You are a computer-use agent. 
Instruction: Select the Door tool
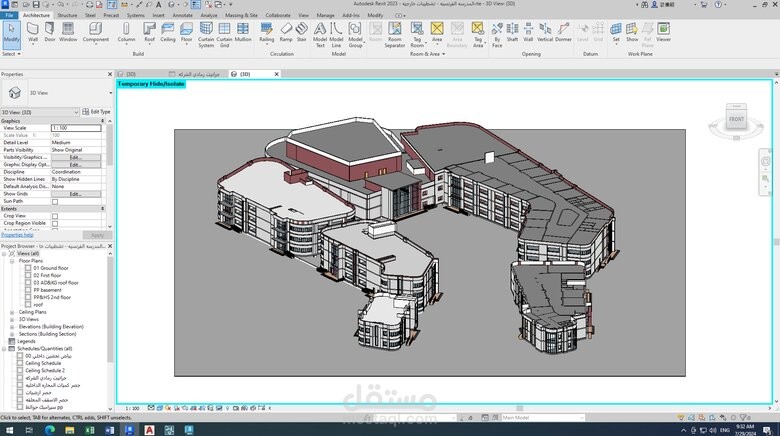[x=50, y=32]
